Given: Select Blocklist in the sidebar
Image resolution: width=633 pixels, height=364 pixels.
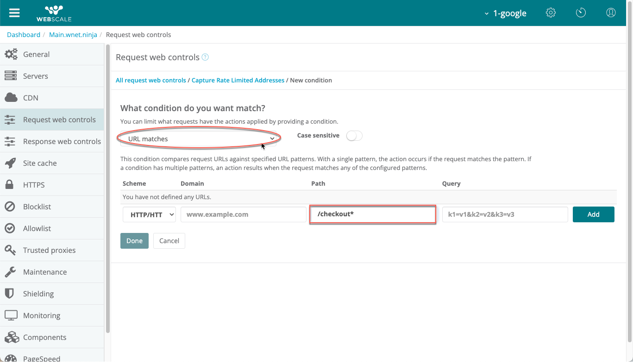Looking at the screenshot, I should [37, 207].
